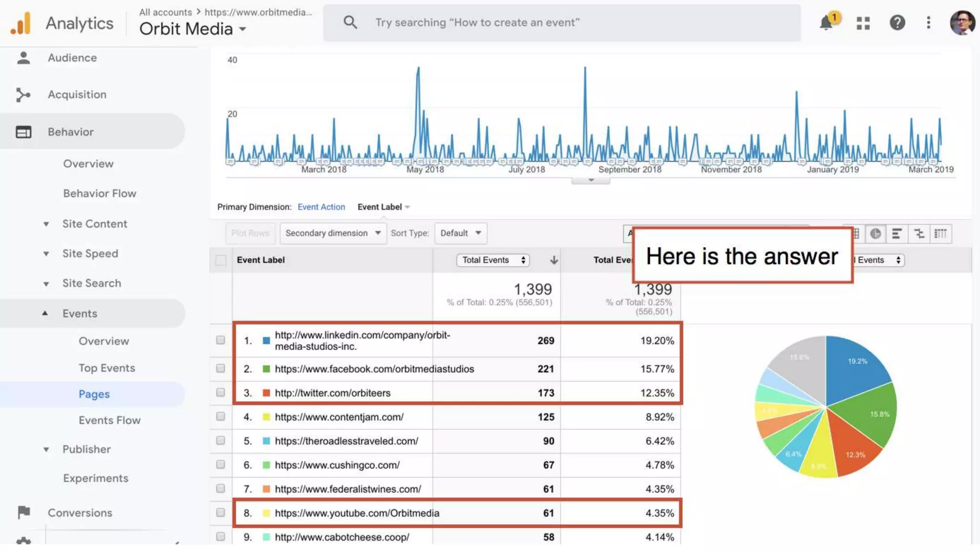Open the Google apps grid icon
This screenshot has height=551, width=980.
[x=863, y=23]
